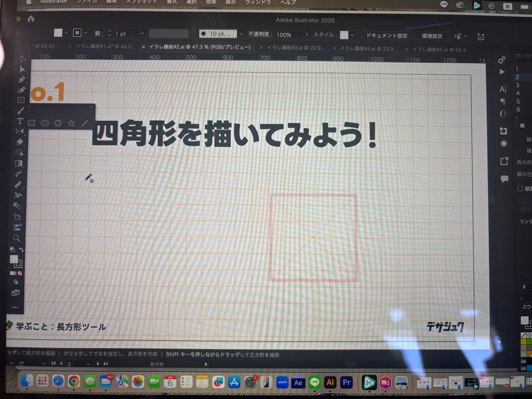Image resolution: width=532 pixels, height=399 pixels.
Task: Select the Zoom magnifier tool
Action: (x=17, y=238)
